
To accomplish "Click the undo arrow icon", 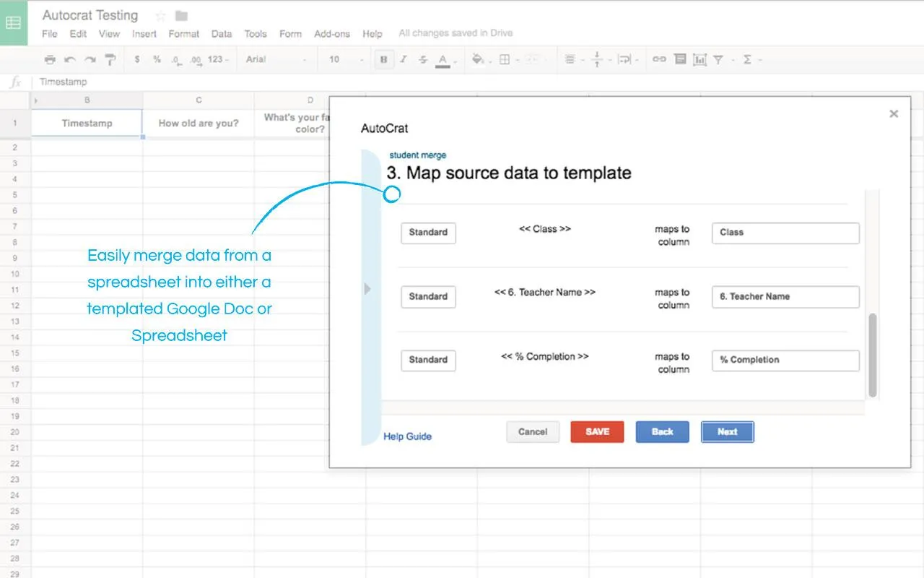I will click(x=69, y=59).
